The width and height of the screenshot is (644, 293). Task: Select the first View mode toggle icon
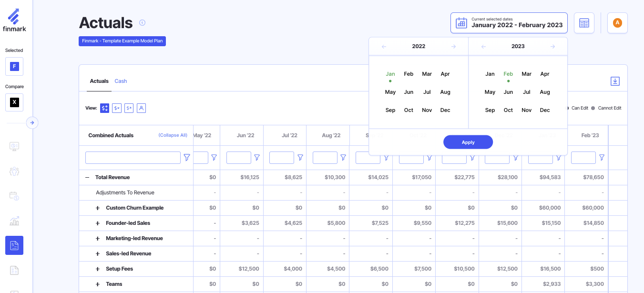[x=104, y=108]
